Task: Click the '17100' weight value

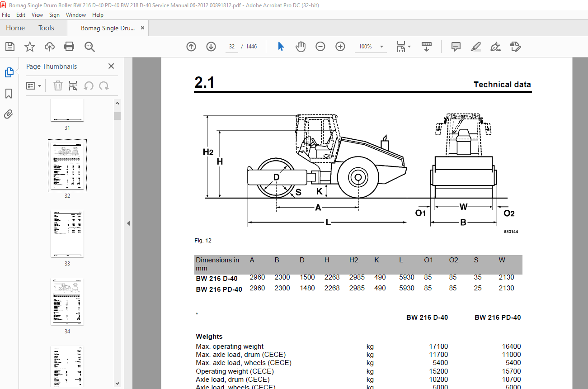Action: pyautogui.click(x=438, y=346)
